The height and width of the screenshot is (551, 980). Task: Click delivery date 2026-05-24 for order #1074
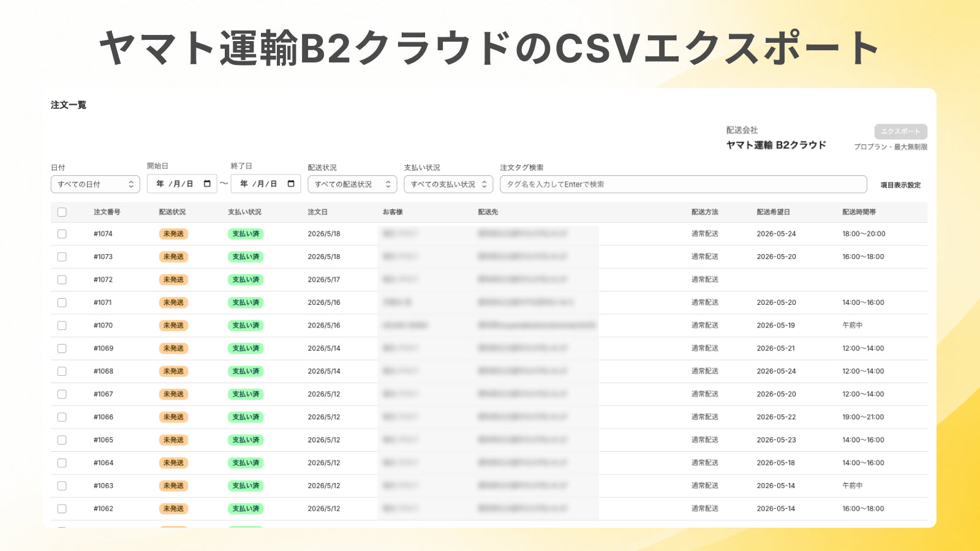[777, 234]
